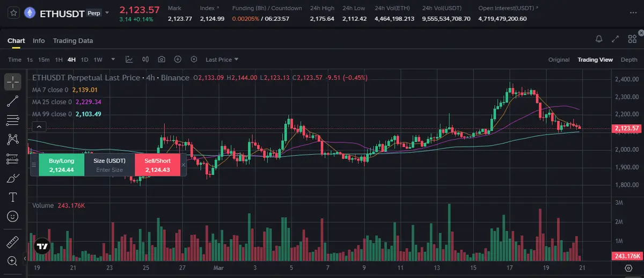The image size is (644, 278).
Task: Select the brush drawing tool
Action: pos(13,178)
